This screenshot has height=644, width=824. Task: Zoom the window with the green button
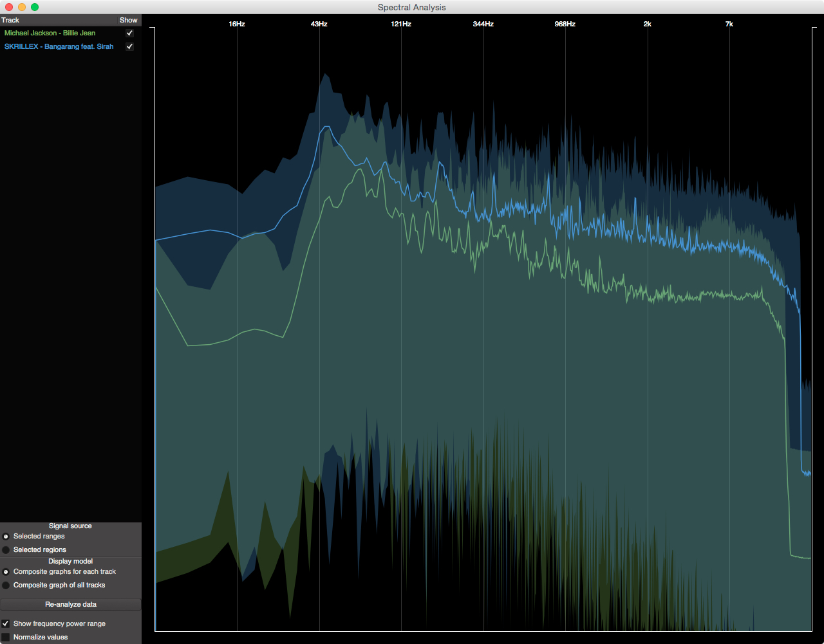pyautogui.click(x=35, y=7)
